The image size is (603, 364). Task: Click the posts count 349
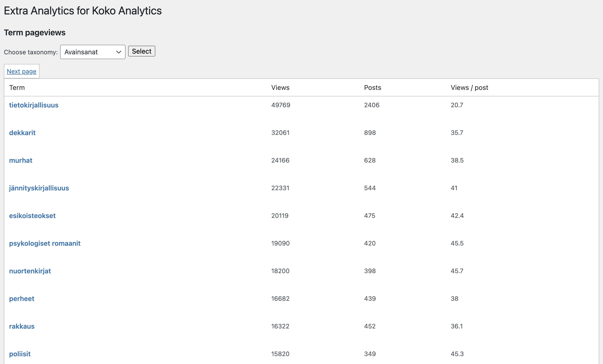click(x=370, y=354)
